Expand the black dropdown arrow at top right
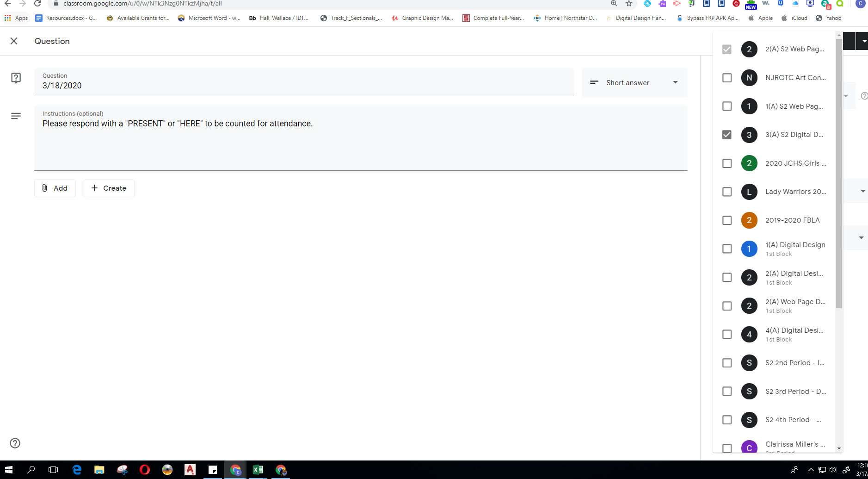This screenshot has height=479, width=868. 863,41
